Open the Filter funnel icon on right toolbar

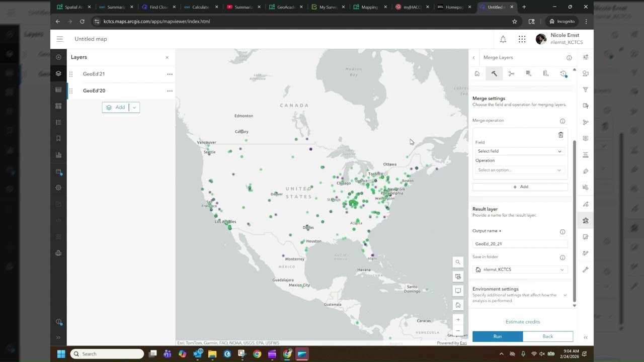tap(586, 89)
